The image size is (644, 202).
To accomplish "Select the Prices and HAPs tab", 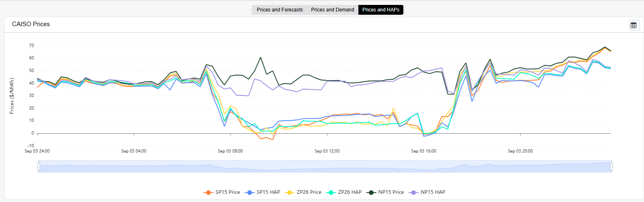I will click(x=381, y=10).
